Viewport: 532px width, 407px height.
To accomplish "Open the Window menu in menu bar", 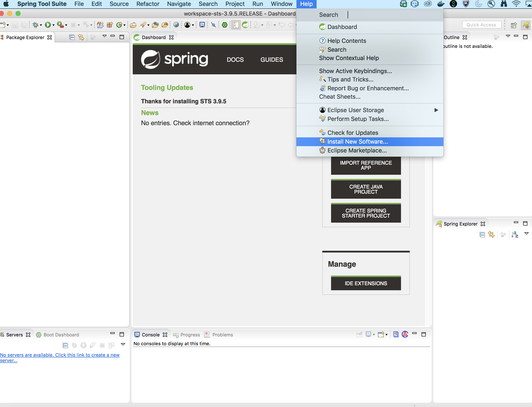I will click(281, 4).
